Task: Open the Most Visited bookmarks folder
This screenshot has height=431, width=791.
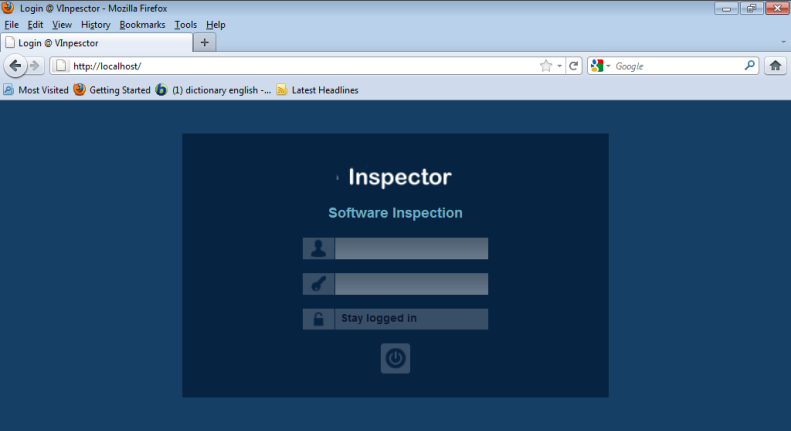Action: tap(36, 90)
